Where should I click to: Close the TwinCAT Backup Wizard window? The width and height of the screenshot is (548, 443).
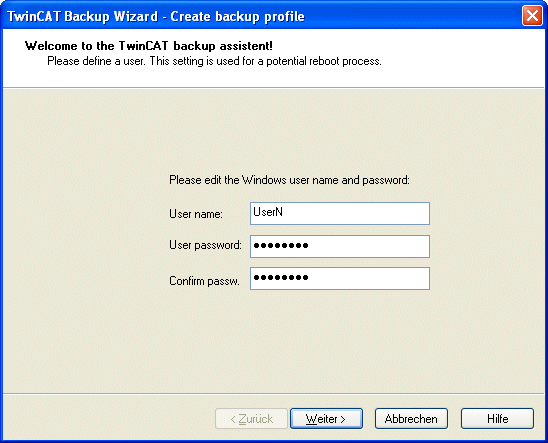pyautogui.click(x=532, y=16)
